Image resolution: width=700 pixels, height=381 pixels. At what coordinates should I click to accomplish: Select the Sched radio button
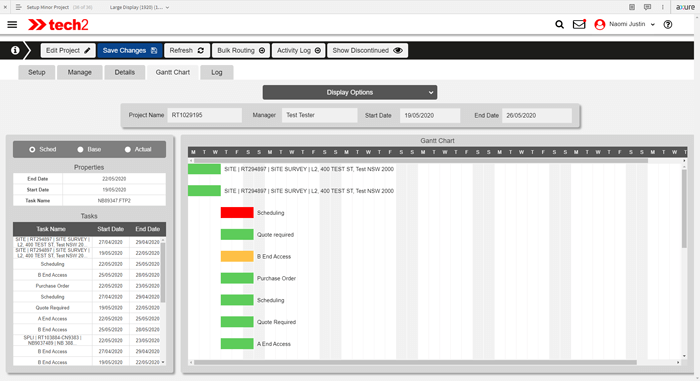click(32, 150)
